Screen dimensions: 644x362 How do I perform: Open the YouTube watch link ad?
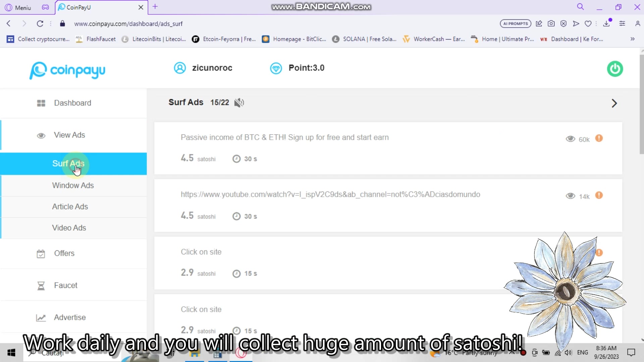tap(330, 194)
